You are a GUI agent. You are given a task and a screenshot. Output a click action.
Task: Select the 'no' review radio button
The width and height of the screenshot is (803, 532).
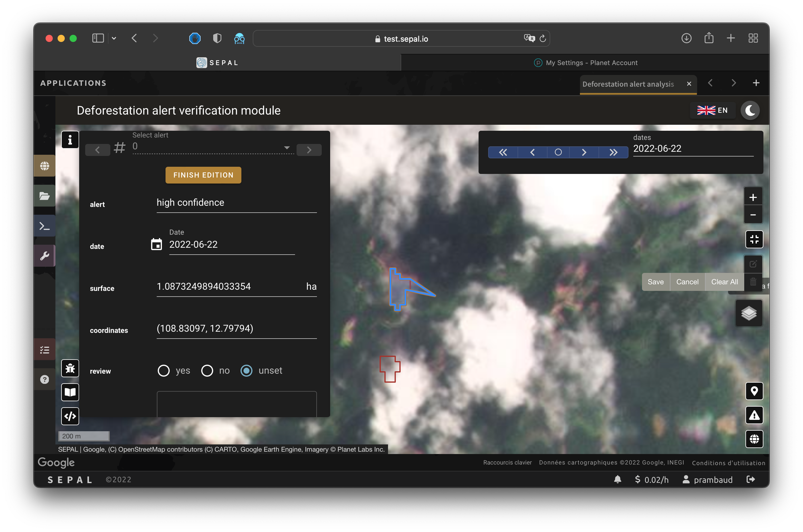point(207,370)
